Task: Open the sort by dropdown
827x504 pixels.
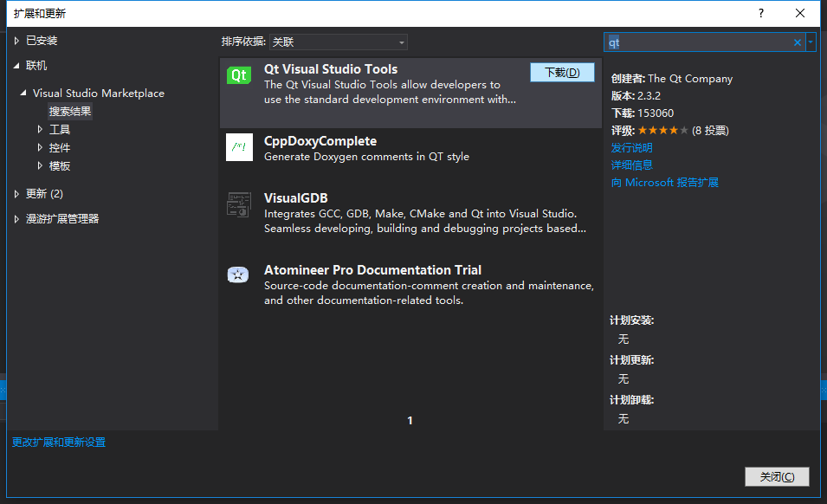Action: tap(338, 42)
